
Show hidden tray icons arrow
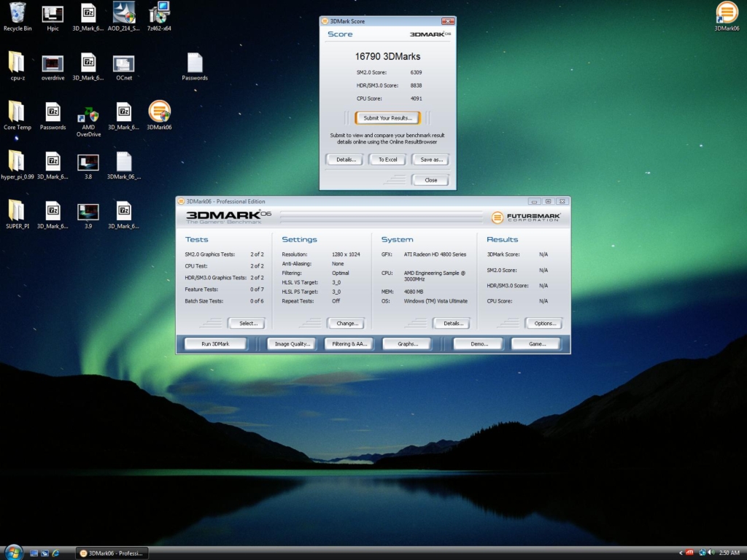[x=681, y=553]
